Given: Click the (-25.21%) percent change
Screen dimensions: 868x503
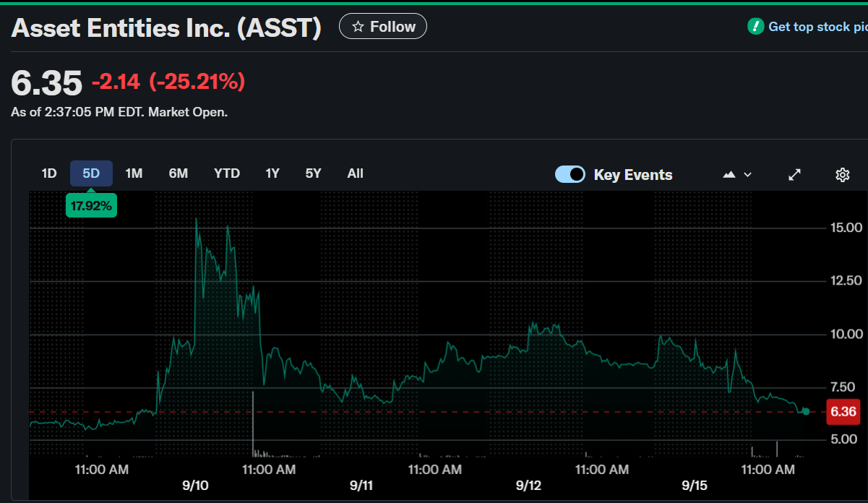Looking at the screenshot, I should click(x=197, y=82).
